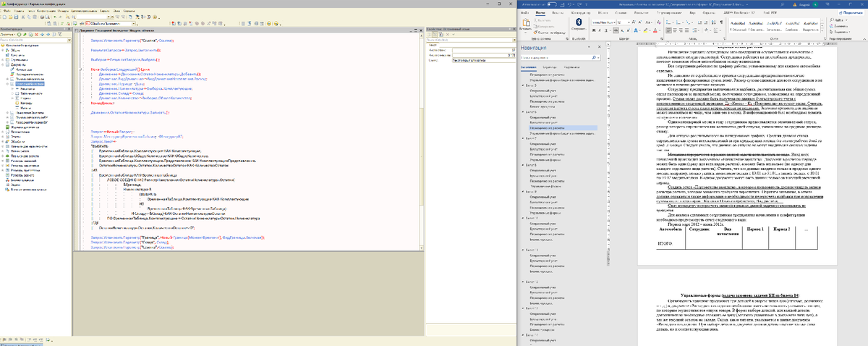Image resolution: width=868 pixels, height=346 pixels.
Task: Click Format Painter in Word clipboard group
Action: tap(548, 33)
